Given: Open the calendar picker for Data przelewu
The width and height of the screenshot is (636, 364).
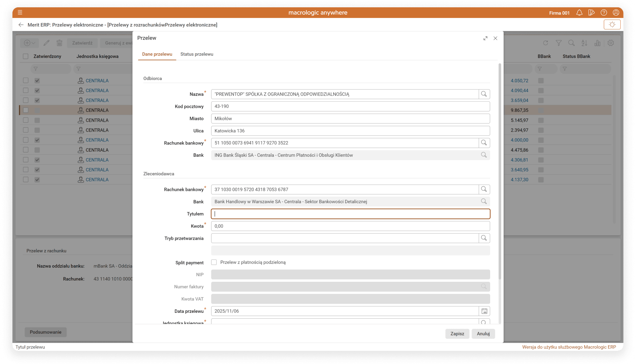Looking at the screenshot, I should click(484, 311).
